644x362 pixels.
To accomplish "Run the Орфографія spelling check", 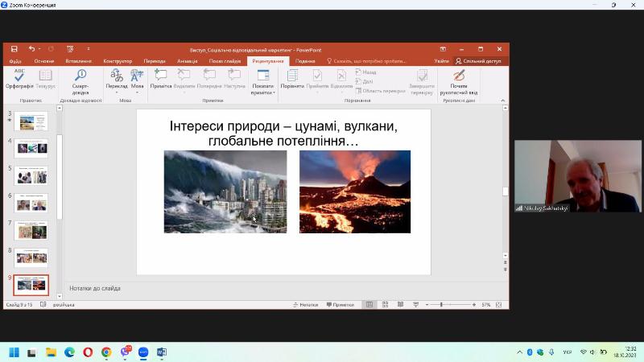I will (x=19, y=79).
